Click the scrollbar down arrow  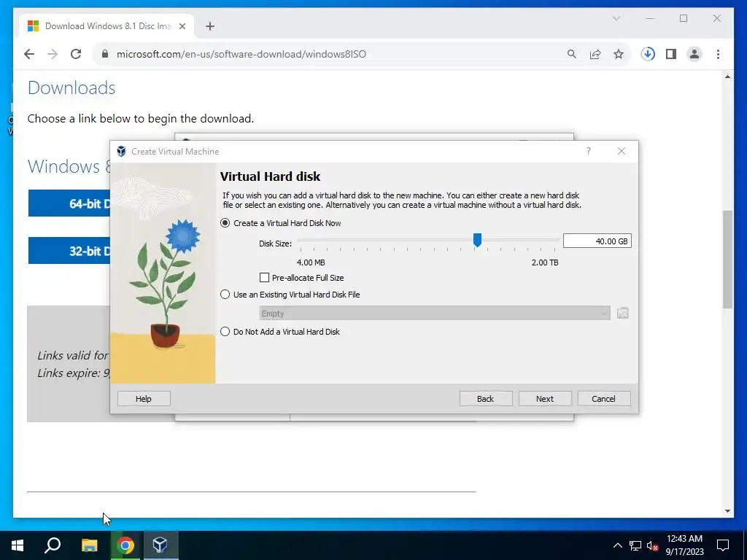(727, 511)
